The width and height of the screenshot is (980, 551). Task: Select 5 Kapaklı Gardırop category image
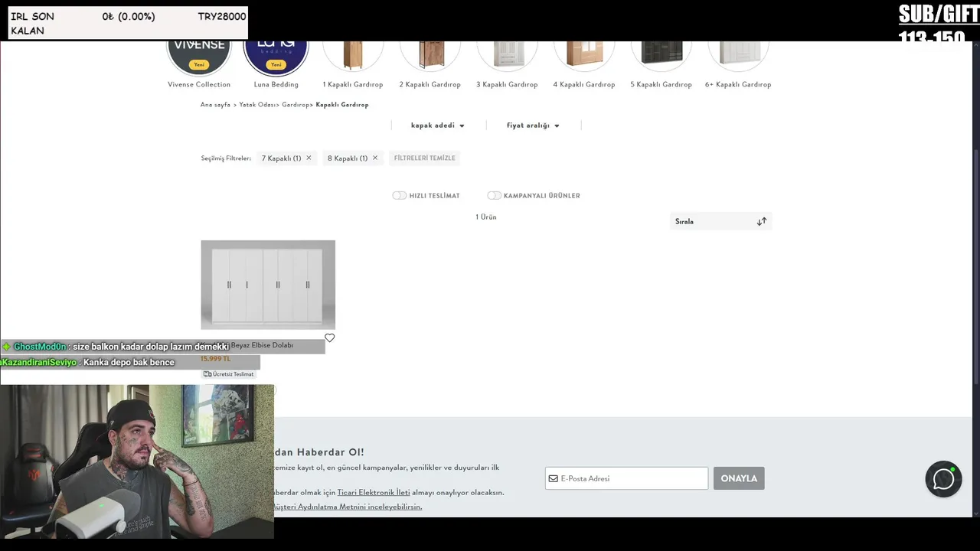coord(661,55)
